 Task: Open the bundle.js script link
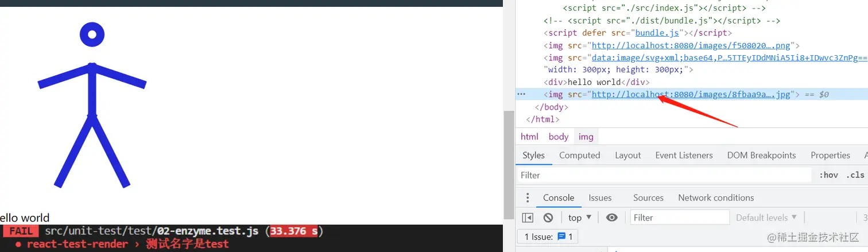(657, 33)
